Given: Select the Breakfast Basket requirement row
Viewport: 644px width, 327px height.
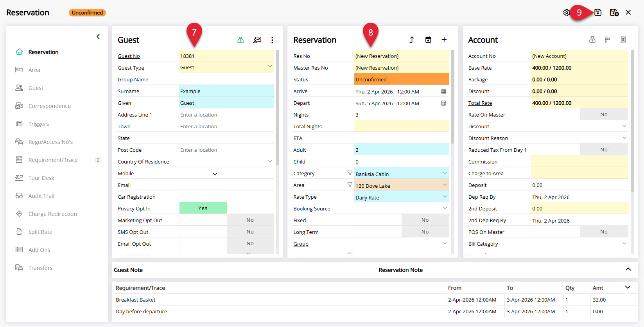Looking at the screenshot, I should coord(375,300).
